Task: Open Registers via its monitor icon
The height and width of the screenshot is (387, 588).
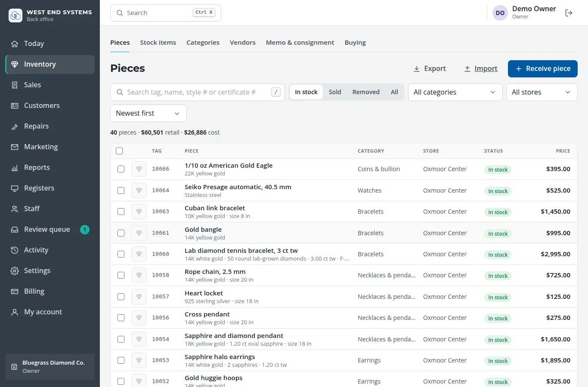Action: click(15, 188)
